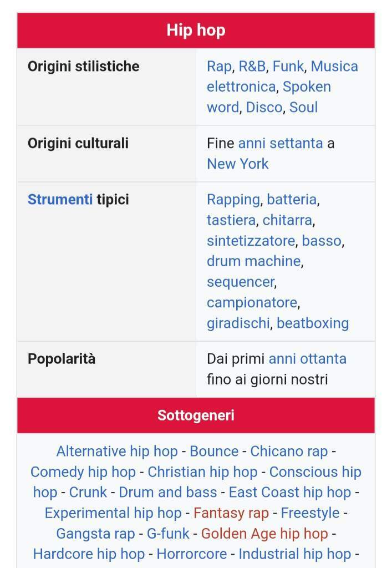Image resolution: width=392 pixels, height=568 pixels.
Task: Click the Chicano rap link
Action: (x=289, y=452)
